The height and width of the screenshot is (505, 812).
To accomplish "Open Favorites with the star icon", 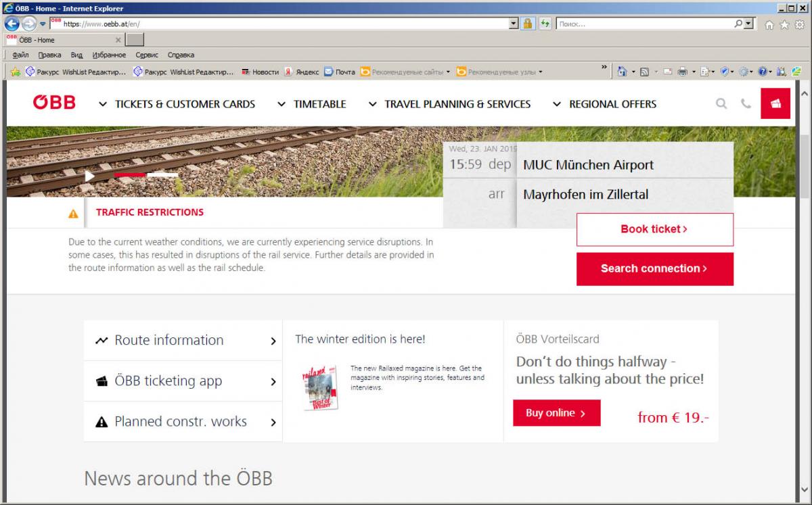I will tap(784, 24).
